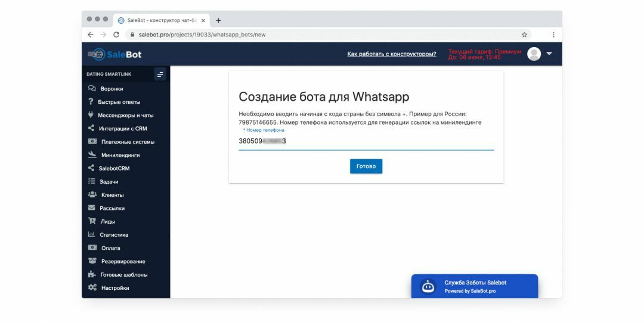Click share icon beside Интеграции с CRM
The width and height of the screenshot is (644, 322).
pos(91,128)
